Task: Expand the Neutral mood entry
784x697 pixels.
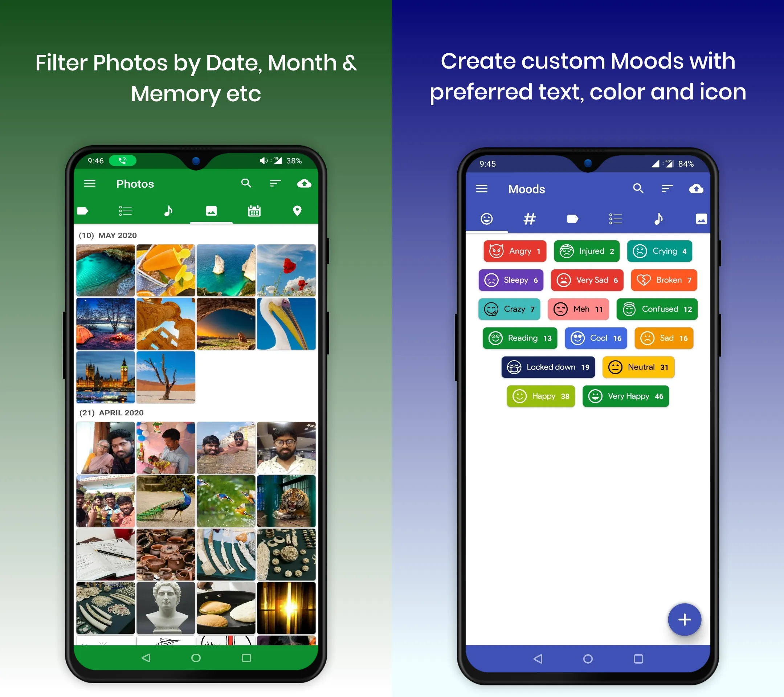Action: (x=645, y=367)
